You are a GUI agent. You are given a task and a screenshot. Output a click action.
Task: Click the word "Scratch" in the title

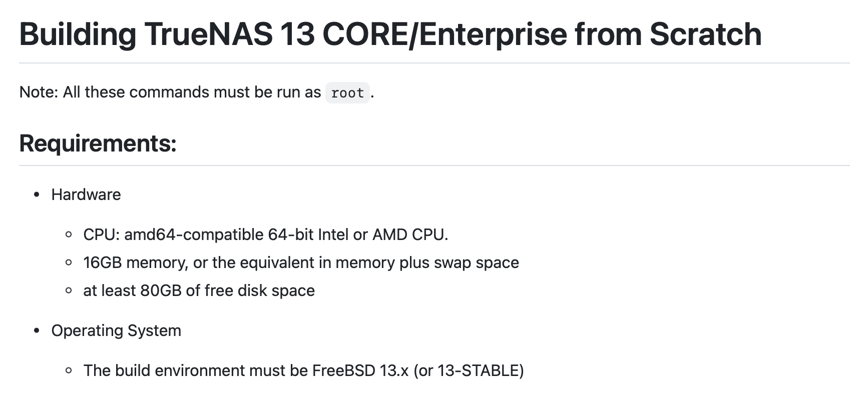point(705,34)
